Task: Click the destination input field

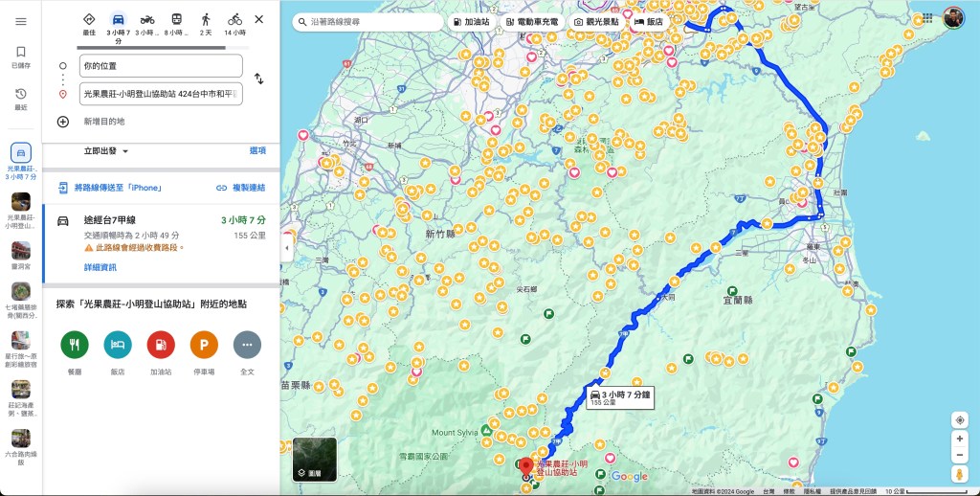Action: pyautogui.click(x=161, y=94)
